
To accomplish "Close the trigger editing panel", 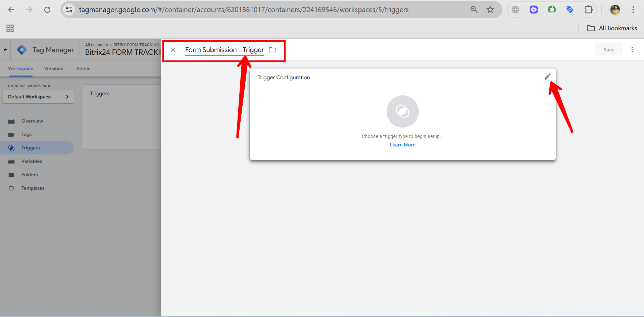I will click(x=173, y=50).
